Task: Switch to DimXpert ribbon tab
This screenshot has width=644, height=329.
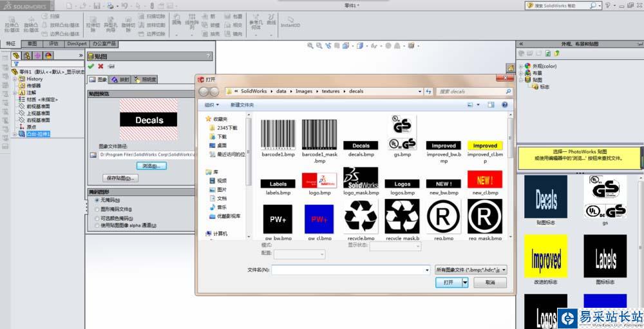Action: coord(77,44)
